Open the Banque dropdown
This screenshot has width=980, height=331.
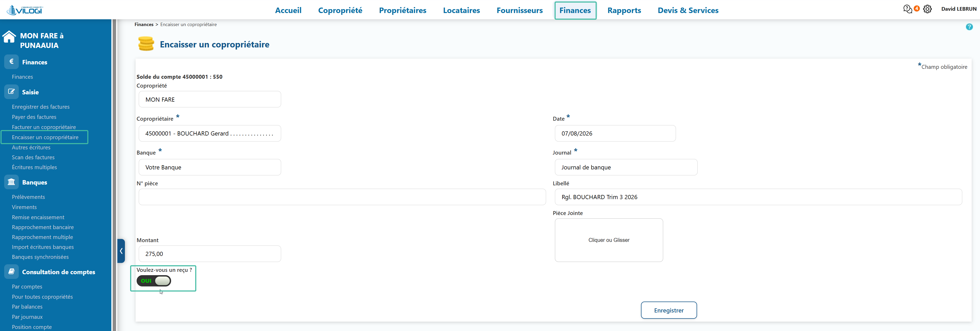[x=210, y=167]
